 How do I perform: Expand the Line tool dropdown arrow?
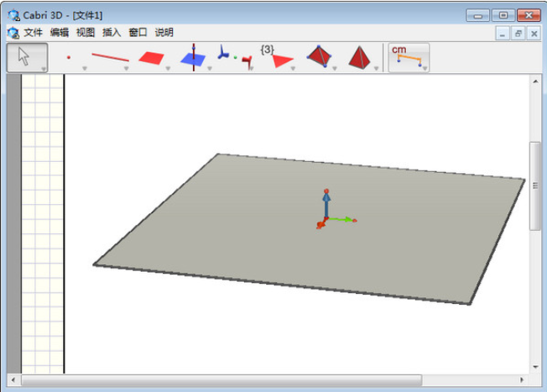point(127,69)
